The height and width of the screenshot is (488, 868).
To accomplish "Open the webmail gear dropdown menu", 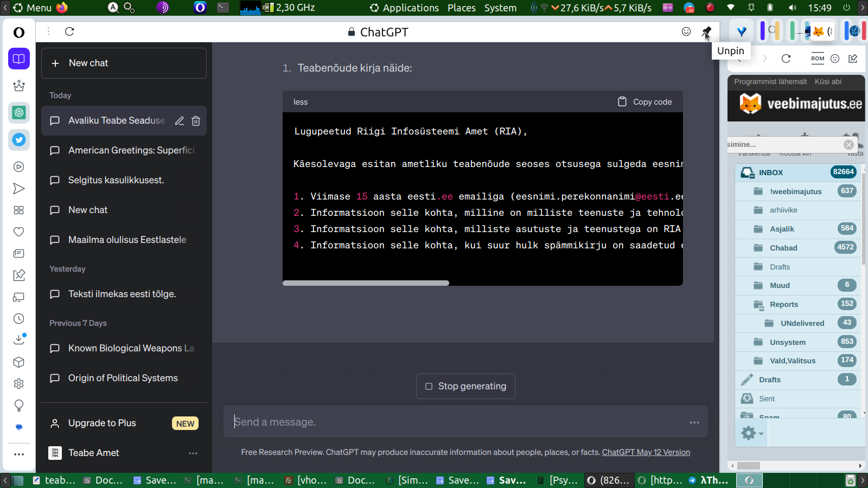I will coord(752,433).
